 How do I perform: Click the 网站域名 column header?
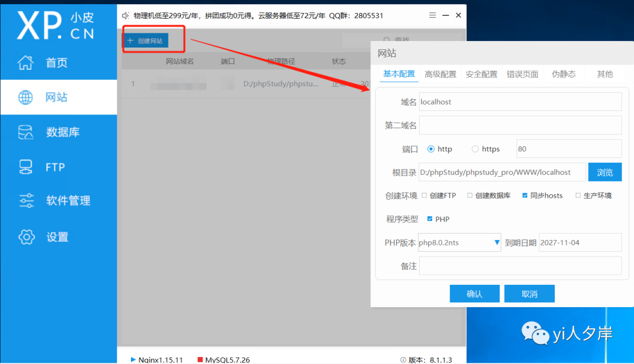tap(180, 62)
